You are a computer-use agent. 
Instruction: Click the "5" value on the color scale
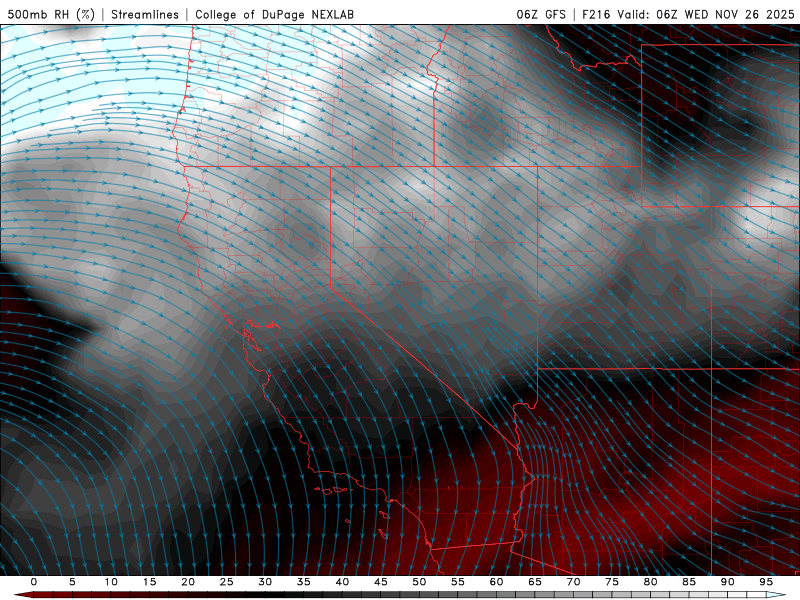pos(72,582)
